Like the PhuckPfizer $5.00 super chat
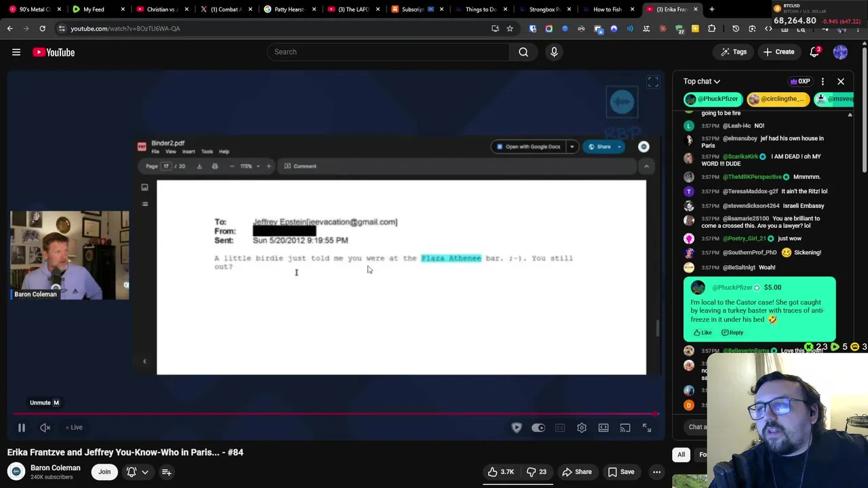 703,333
